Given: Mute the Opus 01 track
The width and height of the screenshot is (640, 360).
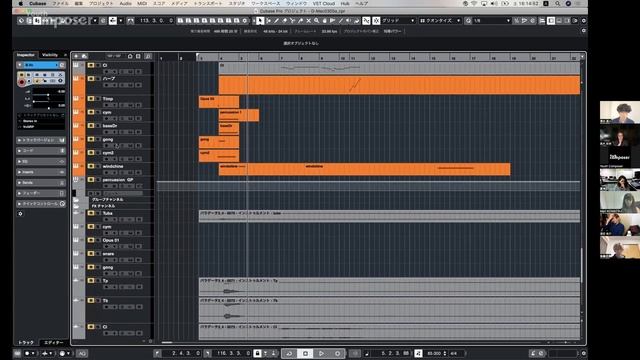Looking at the screenshot, I should 91,240.
